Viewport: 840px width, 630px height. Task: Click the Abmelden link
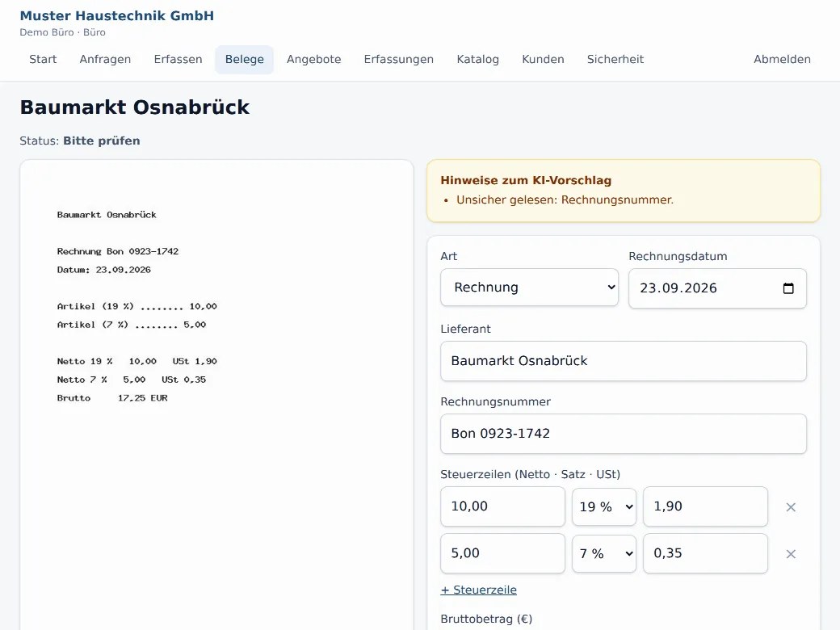(782, 60)
